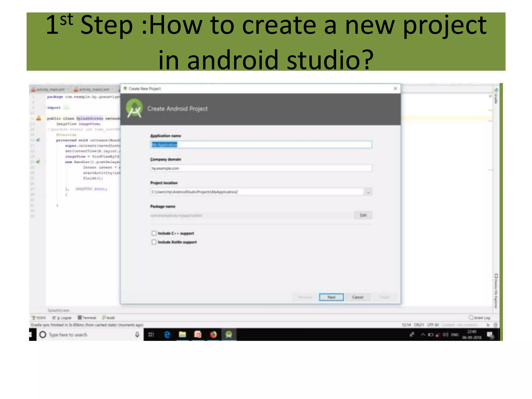The width and height of the screenshot is (532, 399).
Task: Open the Event Log panel
Action: pos(480,318)
